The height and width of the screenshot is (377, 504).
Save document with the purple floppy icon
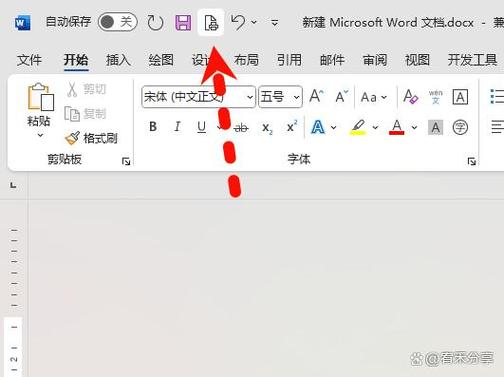point(183,23)
